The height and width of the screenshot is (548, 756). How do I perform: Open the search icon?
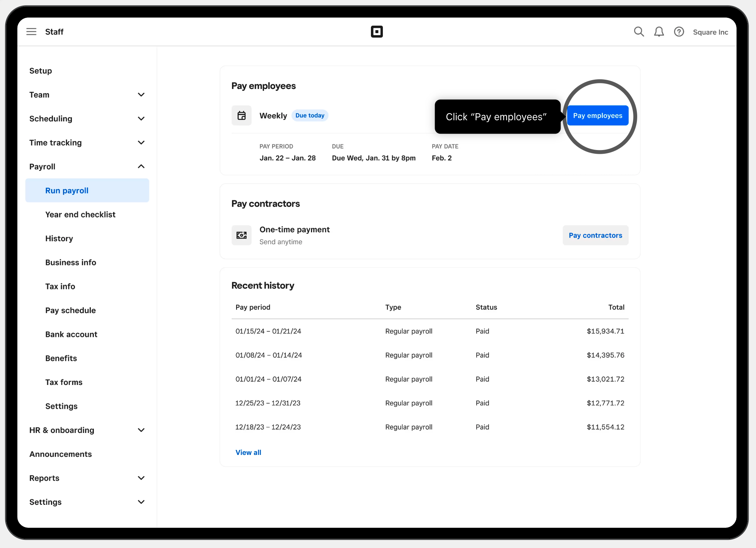[x=639, y=32]
